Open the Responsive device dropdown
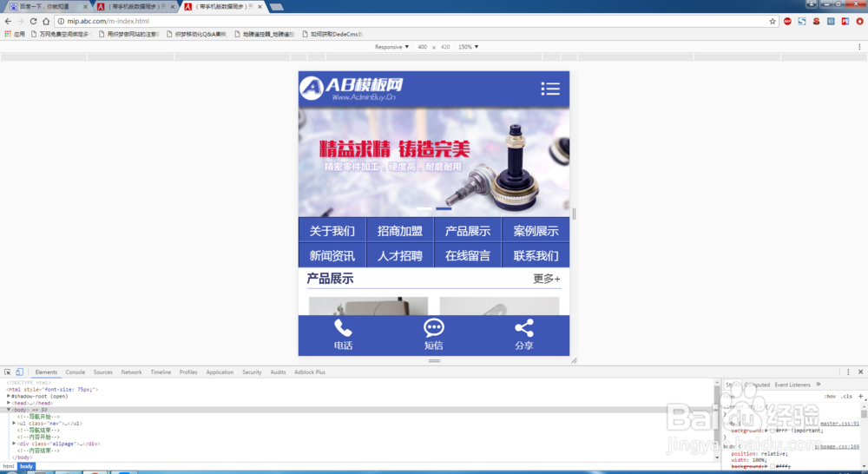Image resolution: width=868 pixels, height=474 pixels. pos(391,47)
